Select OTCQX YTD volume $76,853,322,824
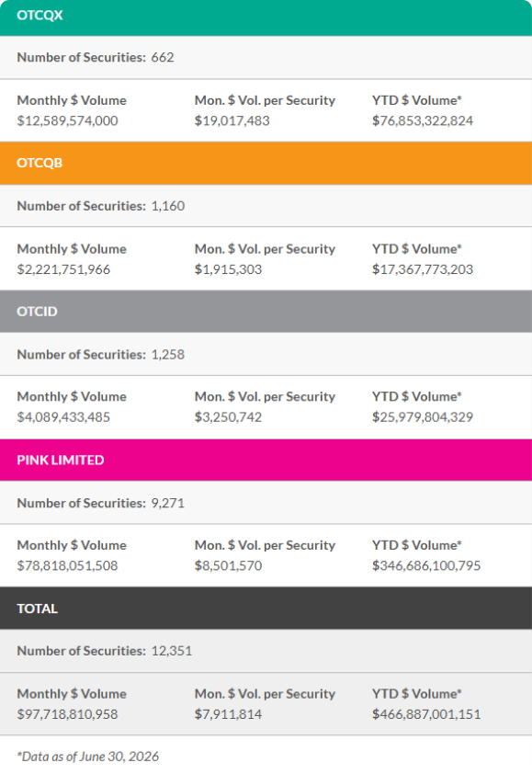 423,120
